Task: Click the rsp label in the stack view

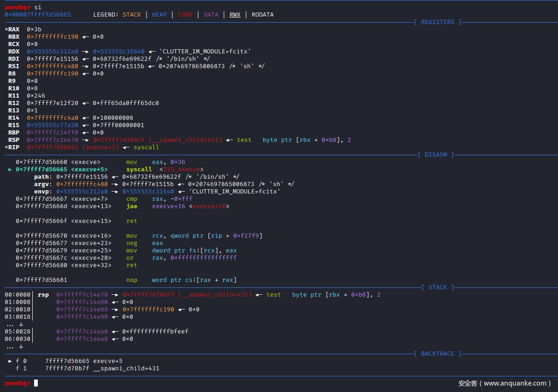Action: [43, 295]
